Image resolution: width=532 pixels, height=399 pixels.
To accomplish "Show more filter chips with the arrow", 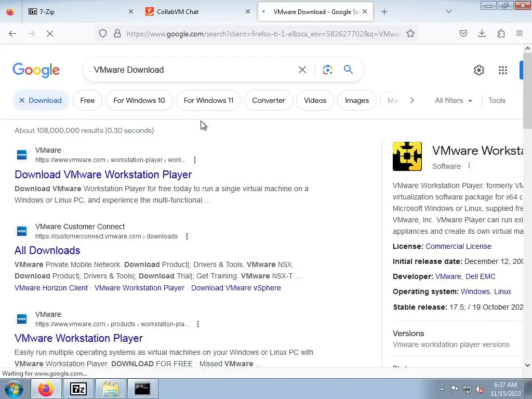I will [x=412, y=100].
